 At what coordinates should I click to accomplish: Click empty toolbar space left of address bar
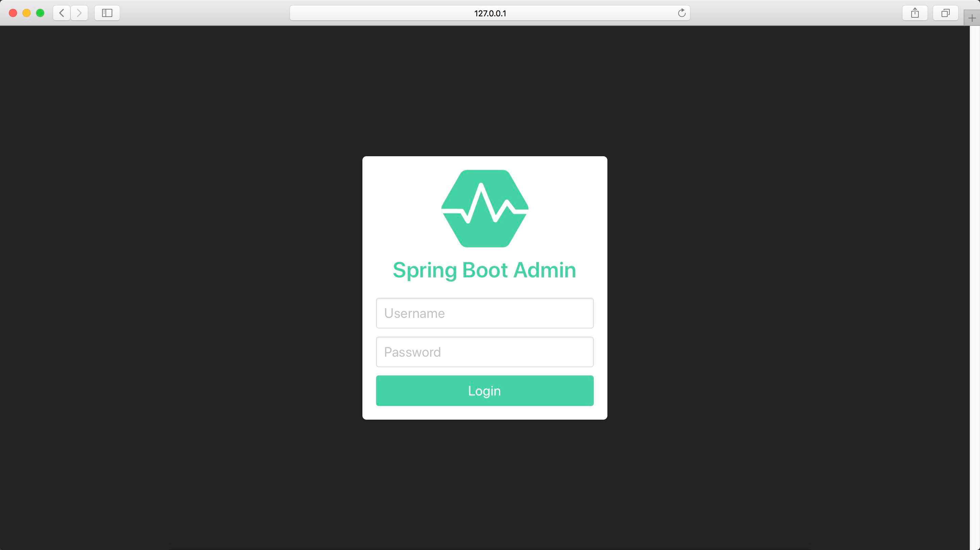tap(206, 13)
